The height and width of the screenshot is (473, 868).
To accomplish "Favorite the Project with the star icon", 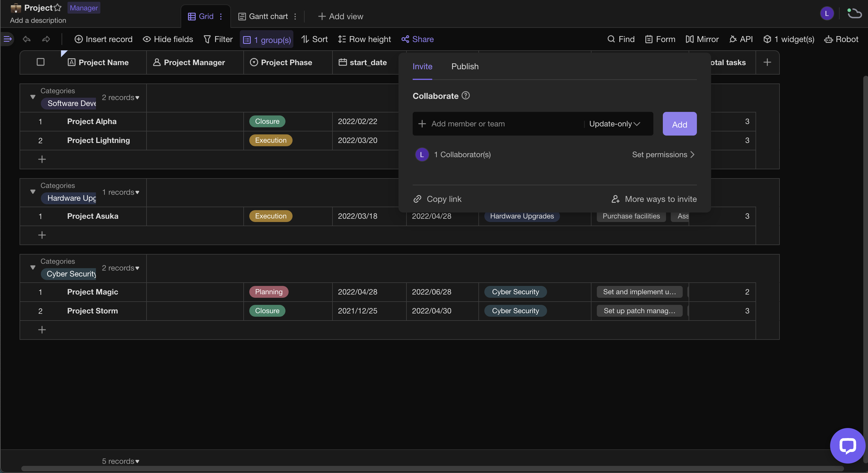I will [58, 8].
